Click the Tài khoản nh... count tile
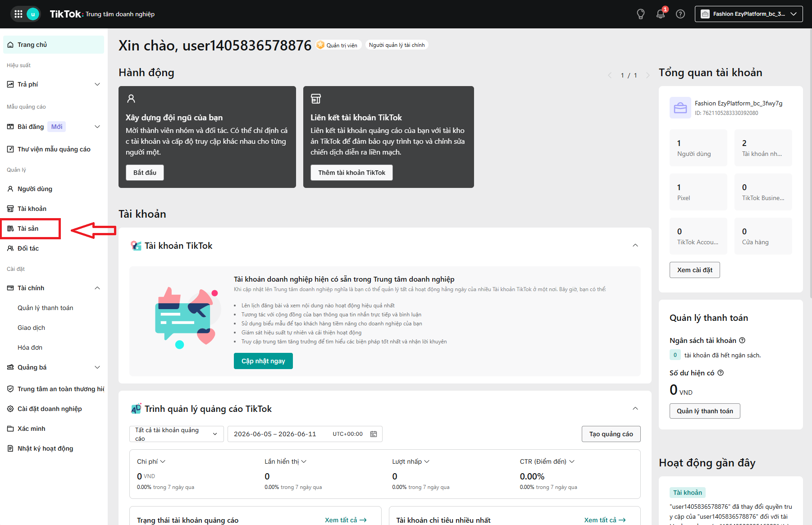812x525 pixels. click(763, 148)
